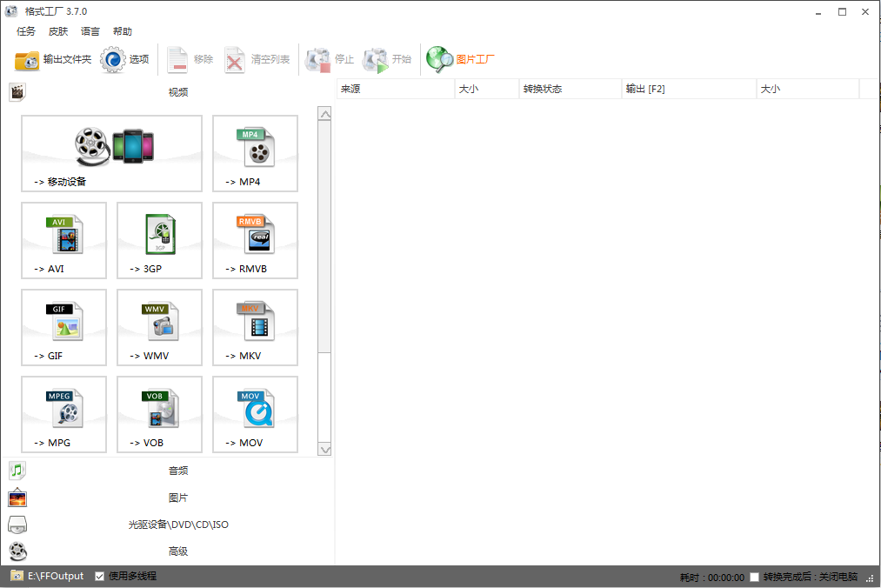Image resolution: width=881 pixels, height=588 pixels.
Task: Open the 帮助 help menu
Action: pyautogui.click(x=122, y=31)
